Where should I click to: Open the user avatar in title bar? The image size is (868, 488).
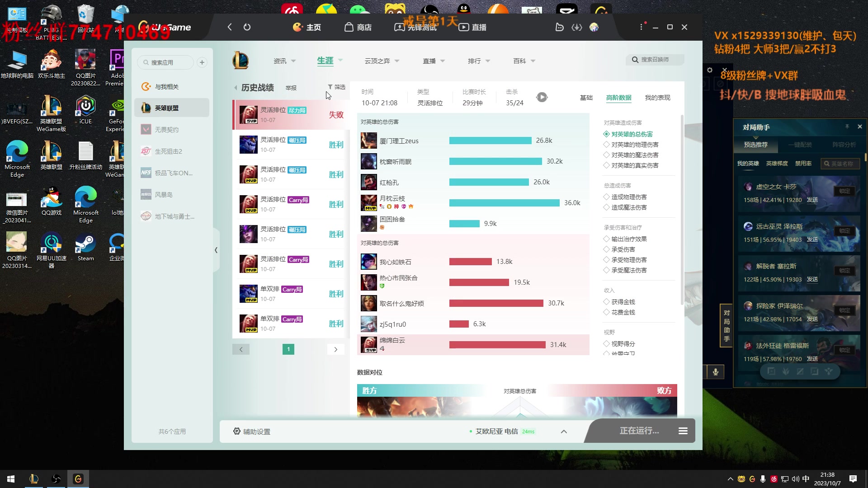tap(594, 27)
